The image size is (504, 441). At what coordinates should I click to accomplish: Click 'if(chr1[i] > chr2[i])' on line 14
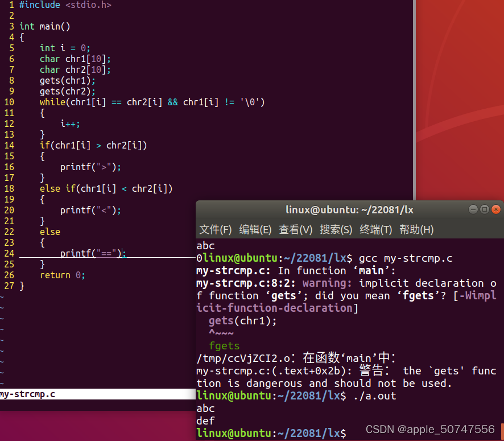(93, 145)
